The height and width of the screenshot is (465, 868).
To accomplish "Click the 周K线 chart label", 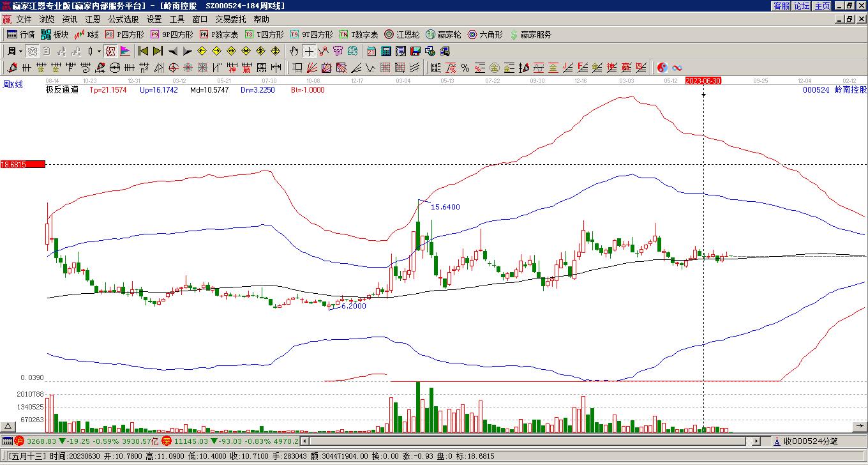I will [12, 84].
